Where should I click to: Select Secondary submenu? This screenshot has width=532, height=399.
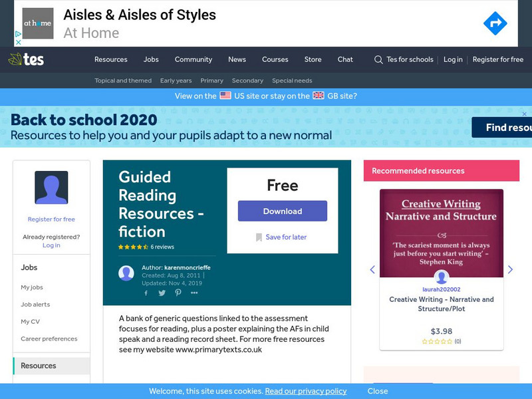(247, 80)
